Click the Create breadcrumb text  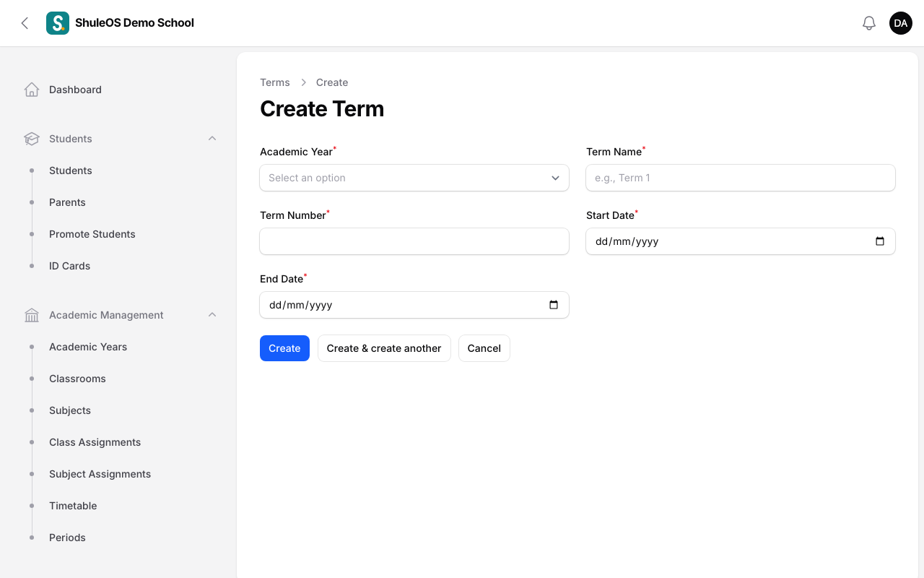[x=332, y=82]
